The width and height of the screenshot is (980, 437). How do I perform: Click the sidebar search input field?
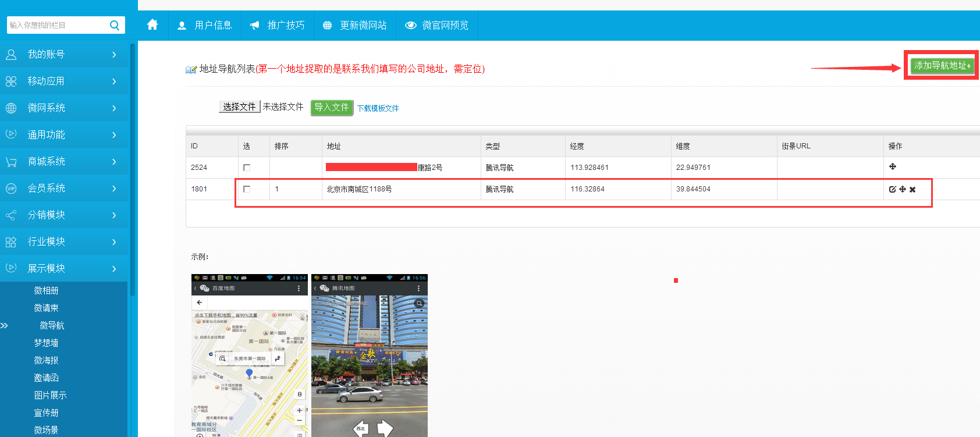coord(57,25)
